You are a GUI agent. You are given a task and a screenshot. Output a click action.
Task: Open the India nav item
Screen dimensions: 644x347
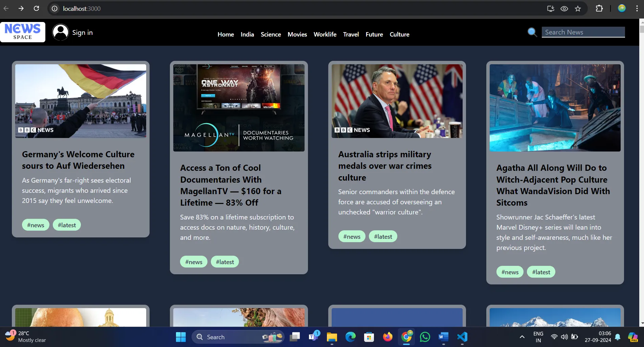point(247,34)
